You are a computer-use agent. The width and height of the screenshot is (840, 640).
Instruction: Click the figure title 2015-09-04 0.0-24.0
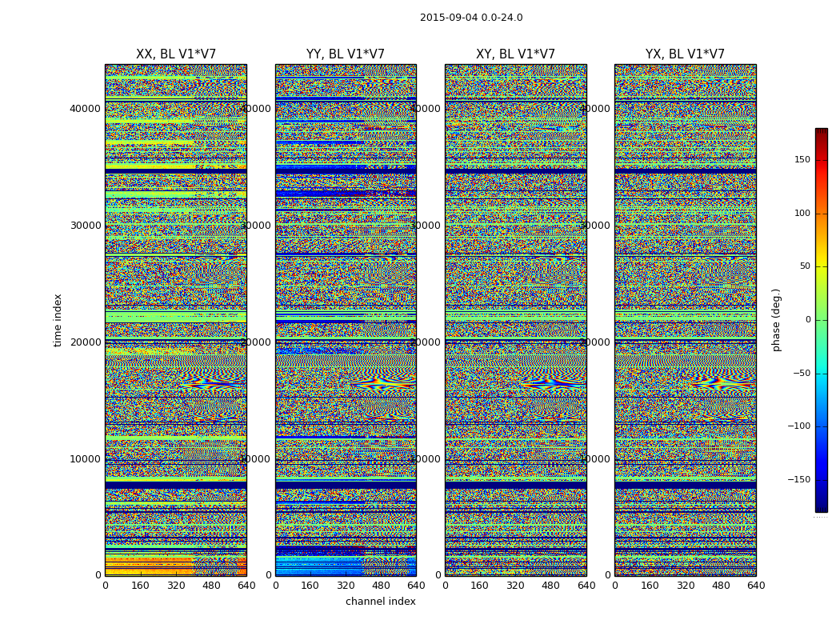click(x=471, y=18)
